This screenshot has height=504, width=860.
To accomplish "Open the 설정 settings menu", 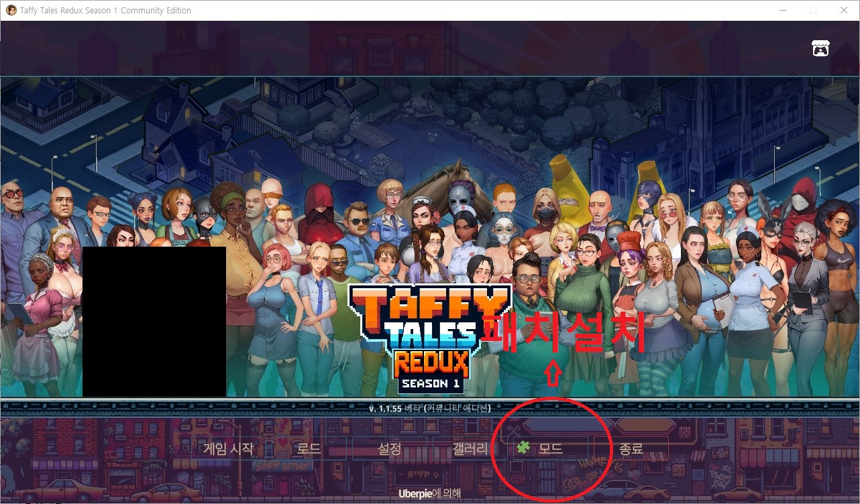I will pos(389,448).
